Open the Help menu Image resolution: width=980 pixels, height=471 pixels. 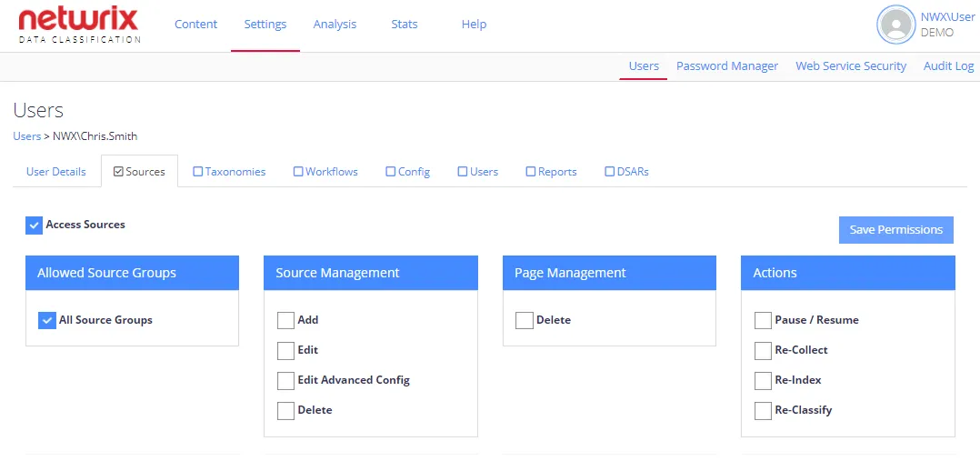pyautogui.click(x=474, y=25)
